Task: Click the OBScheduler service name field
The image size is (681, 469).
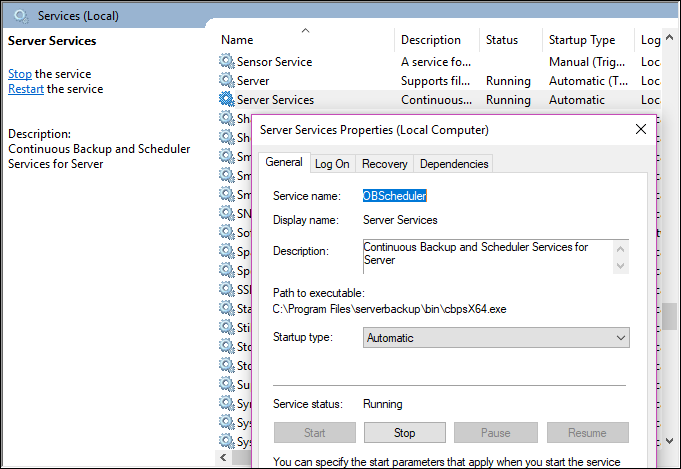Action: (394, 196)
